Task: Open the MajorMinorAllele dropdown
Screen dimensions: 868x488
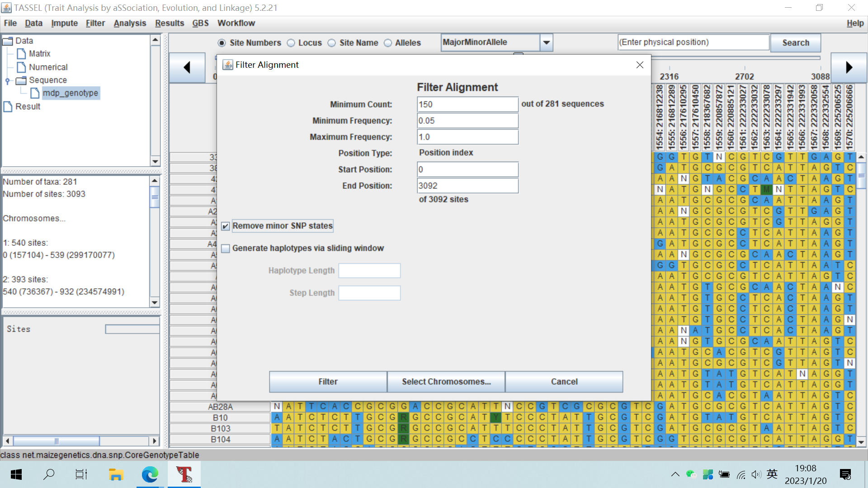Action: pyautogui.click(x=546, y=42)
